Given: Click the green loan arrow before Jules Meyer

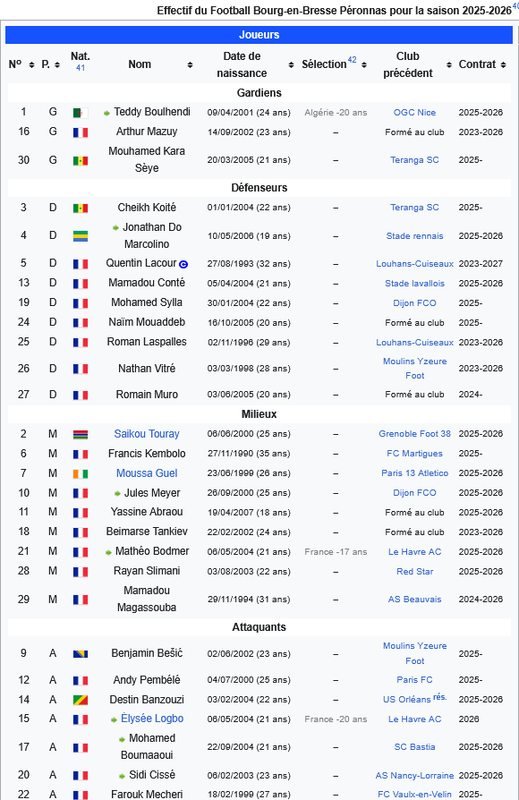Looking at the screenshot, I should click(x=117, y=493).
